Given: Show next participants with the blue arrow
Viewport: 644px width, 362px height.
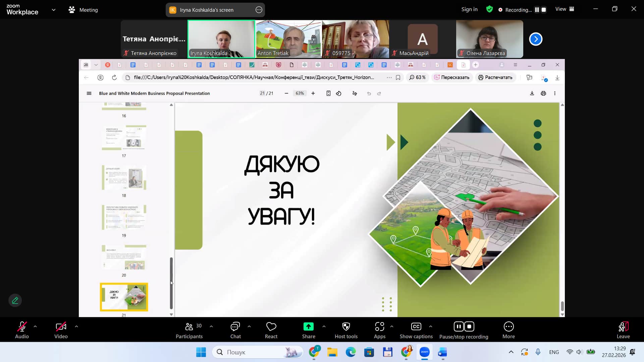Looking at the screenshot, I should [x=536, y=39].
